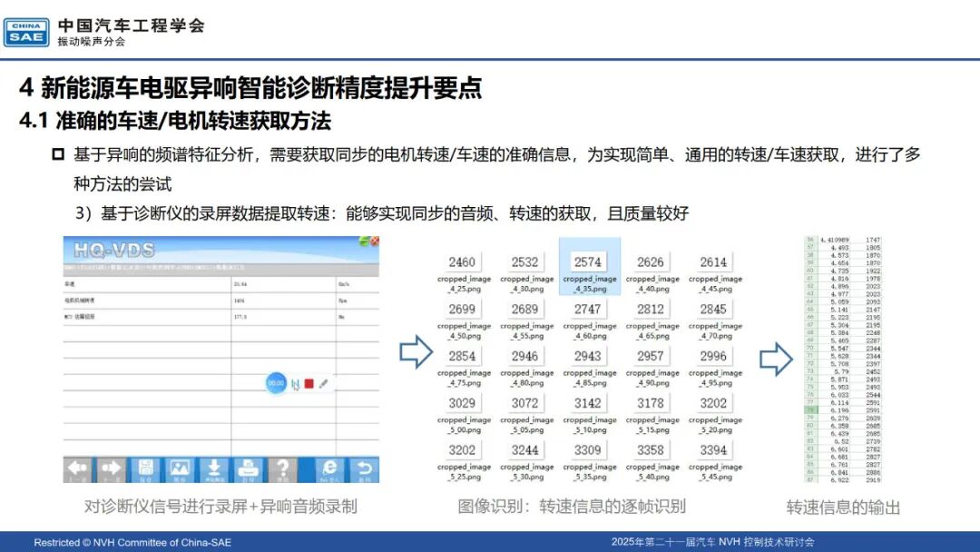Select file cropped_image_4_45.png
The width and height of the screenshot is (980, 552).
pyautogui.click(x=715, y=272)
